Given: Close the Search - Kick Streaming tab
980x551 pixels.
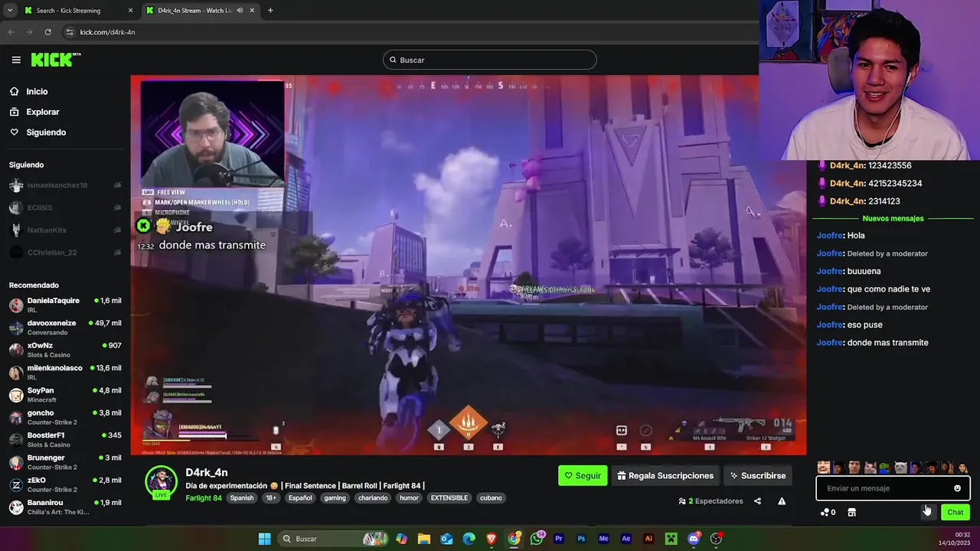Looking at the screenshot, I should click(x=130, y=11).
